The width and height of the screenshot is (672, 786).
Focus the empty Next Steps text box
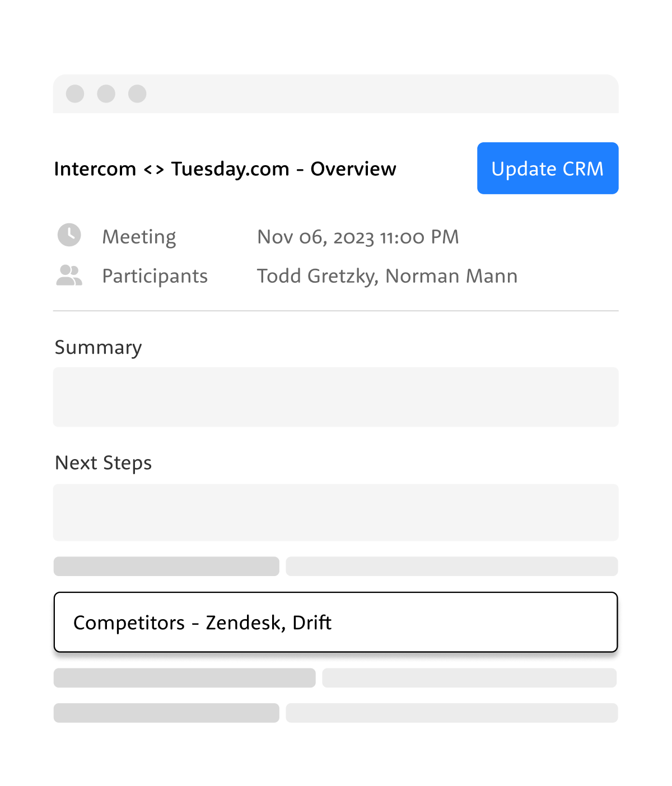(x=336, y=512)
